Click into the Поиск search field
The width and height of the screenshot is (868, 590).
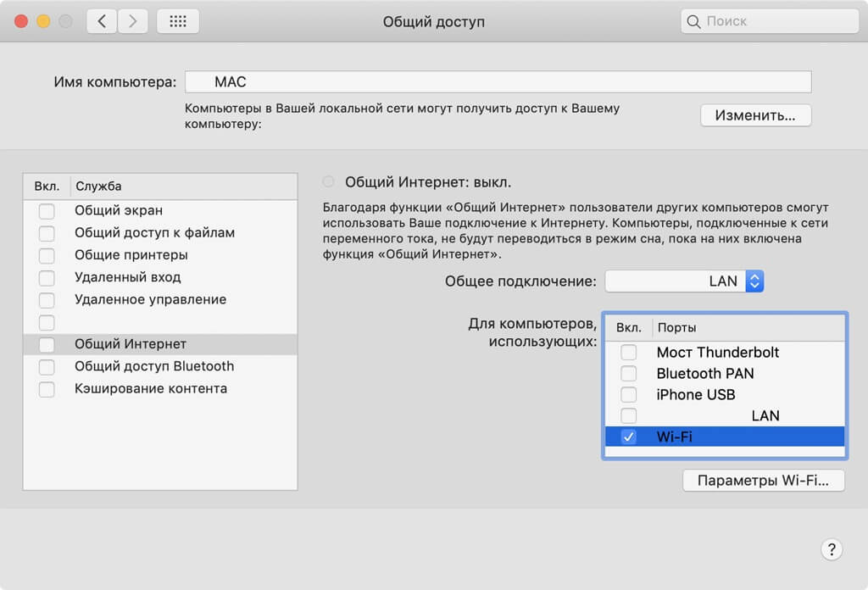[776, 21]
